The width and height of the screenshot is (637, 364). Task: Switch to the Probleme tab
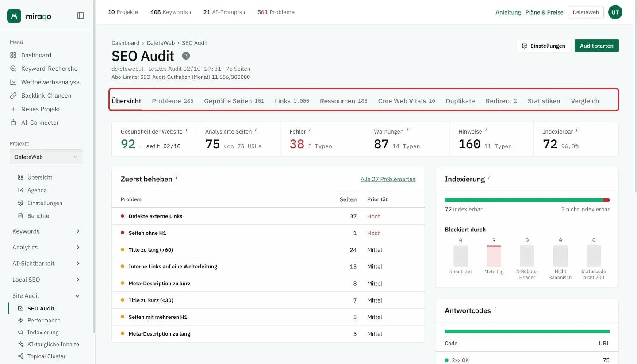click(x=173, y=101)
